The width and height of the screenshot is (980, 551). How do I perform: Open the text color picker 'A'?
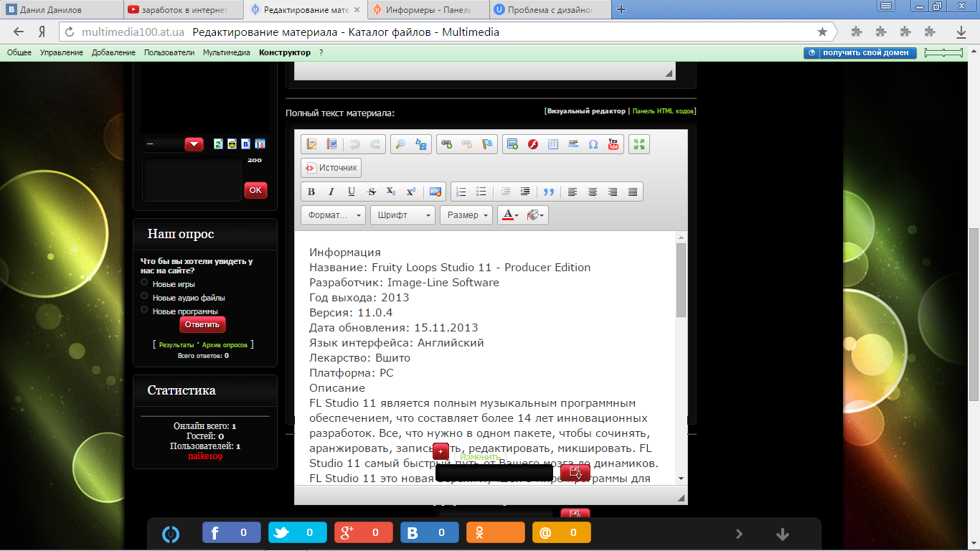509,215
